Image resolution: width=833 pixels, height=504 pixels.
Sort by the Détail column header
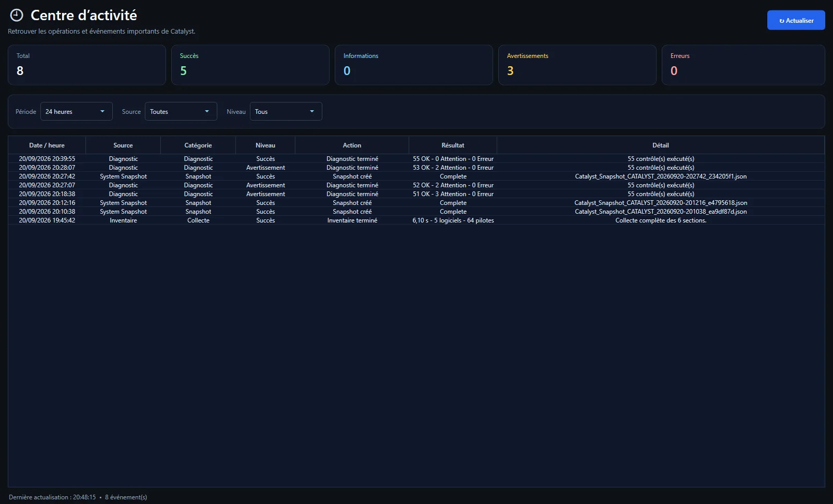tap(661, 145)
